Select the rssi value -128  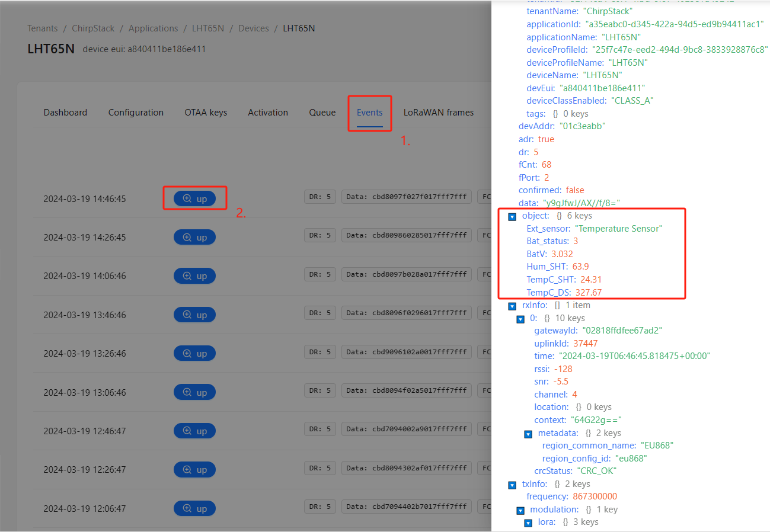point(563,369)
